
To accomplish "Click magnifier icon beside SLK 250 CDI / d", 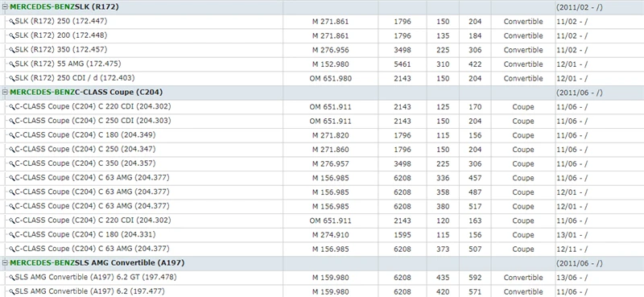I will tap(12, 78).
